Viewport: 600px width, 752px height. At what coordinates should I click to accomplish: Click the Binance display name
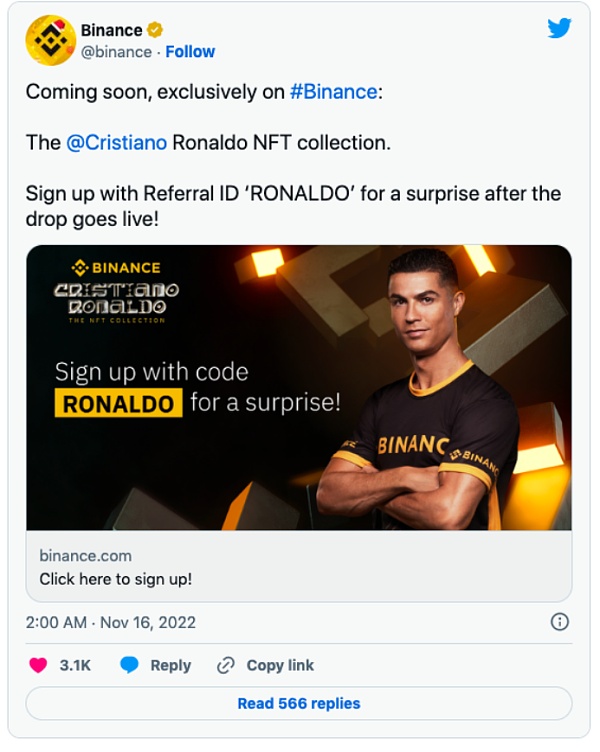pos(111,30)
